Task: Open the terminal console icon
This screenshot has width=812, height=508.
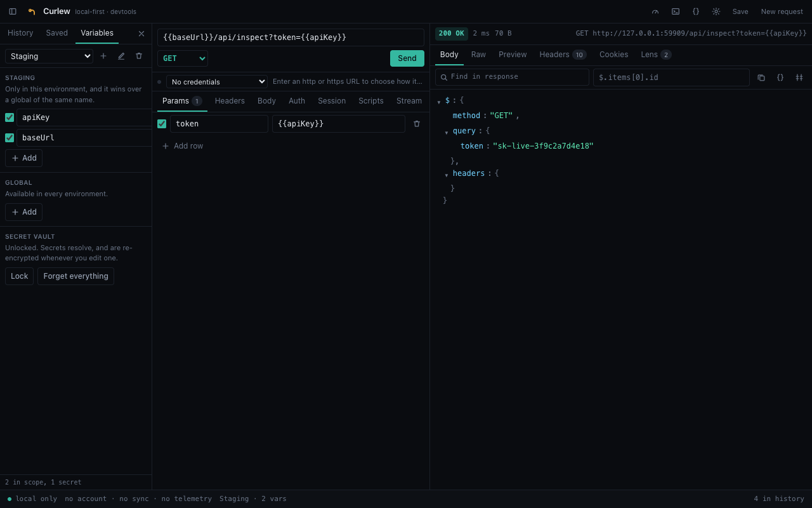Action: point(676,11)
